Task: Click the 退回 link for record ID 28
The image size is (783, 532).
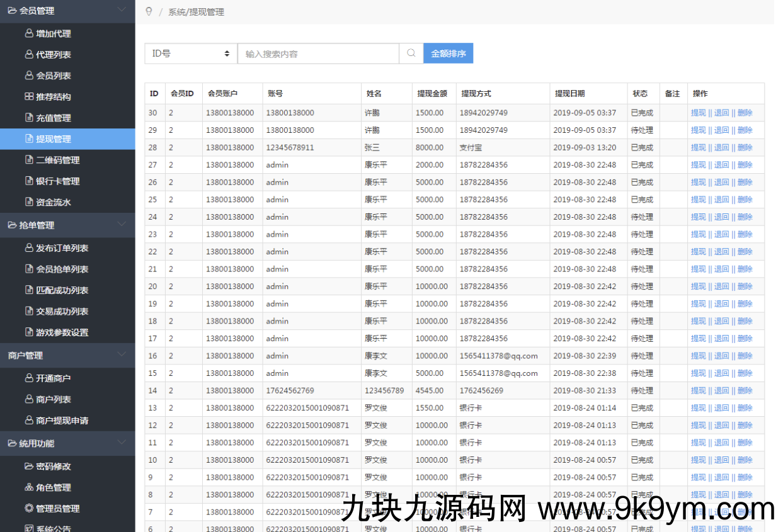Action: pyautogui.click(x=720, y=147)
